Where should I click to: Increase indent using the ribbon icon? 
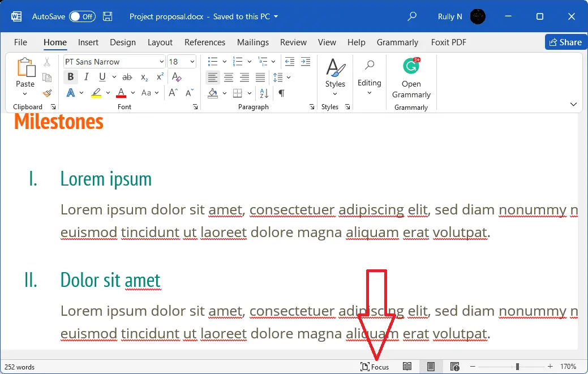click(x=306, y=61)
